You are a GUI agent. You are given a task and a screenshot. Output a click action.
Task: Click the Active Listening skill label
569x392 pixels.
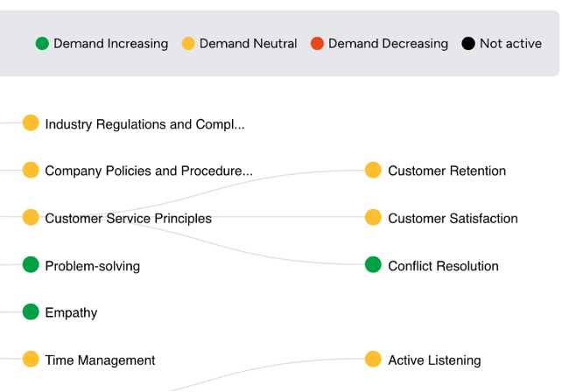tap(434, 360)
